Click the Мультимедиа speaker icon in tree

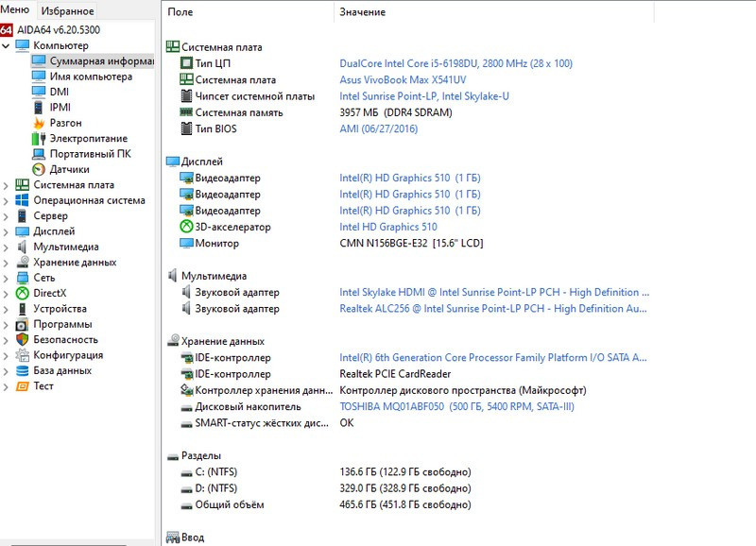click(23, 247)
